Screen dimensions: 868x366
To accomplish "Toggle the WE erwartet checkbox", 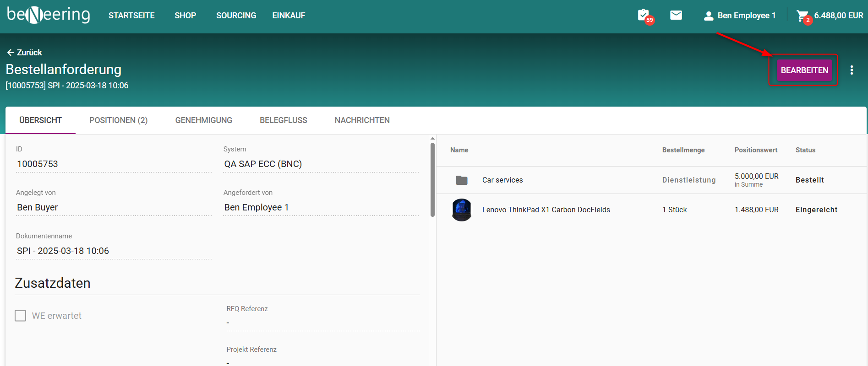I will [x=21, y=316].
